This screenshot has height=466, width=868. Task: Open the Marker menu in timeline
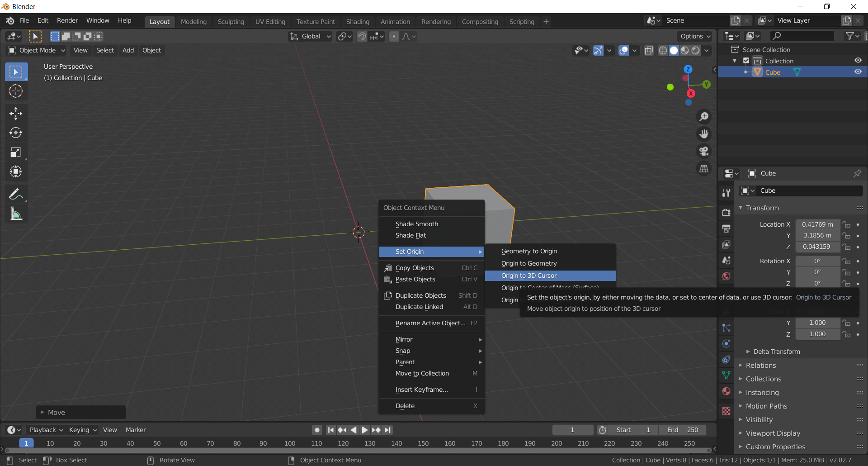(136, 430)
